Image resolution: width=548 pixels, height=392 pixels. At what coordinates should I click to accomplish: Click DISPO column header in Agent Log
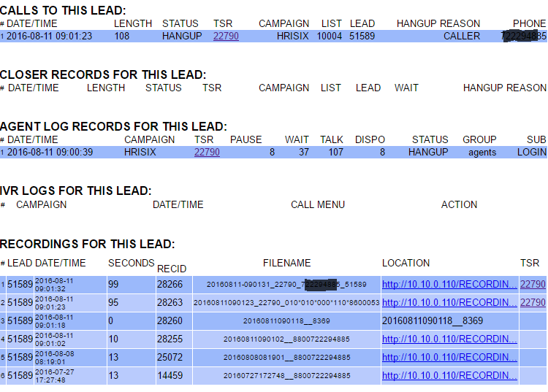coord(370,139)
